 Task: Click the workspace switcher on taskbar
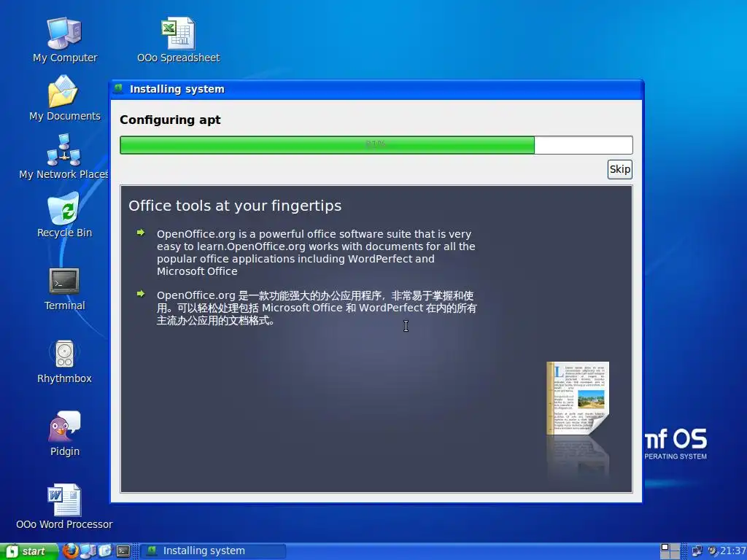(x=670, y=551)
